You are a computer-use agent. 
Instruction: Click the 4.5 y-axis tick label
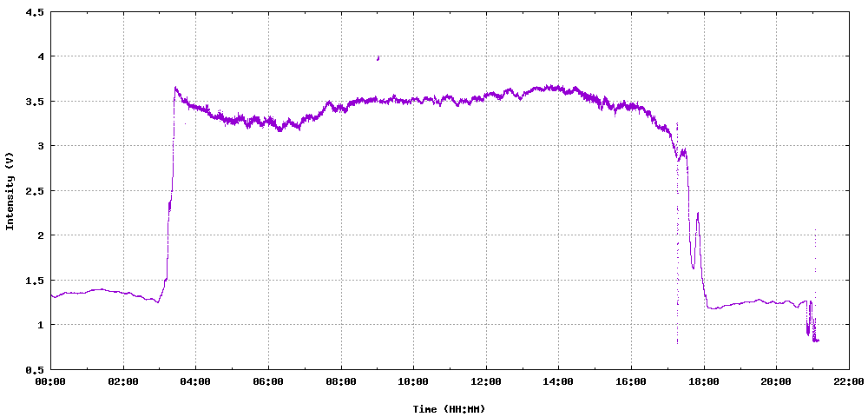(x=35, y=11)
